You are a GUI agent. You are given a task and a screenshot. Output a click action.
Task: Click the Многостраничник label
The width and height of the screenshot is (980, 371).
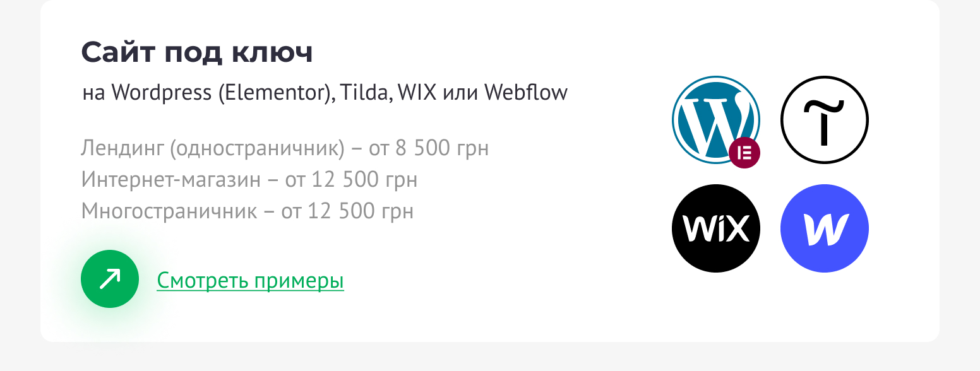coord(169,211)
